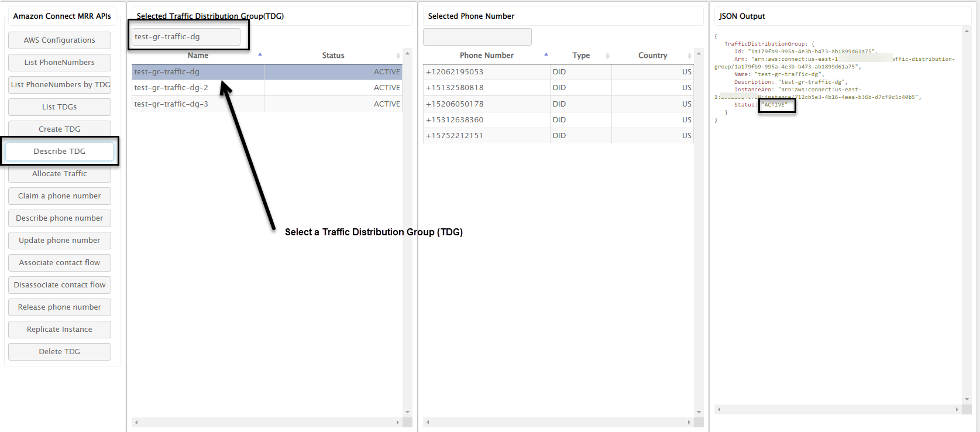Click left arrow of TDG horizontal scrollbar

[x=136, y=422]
